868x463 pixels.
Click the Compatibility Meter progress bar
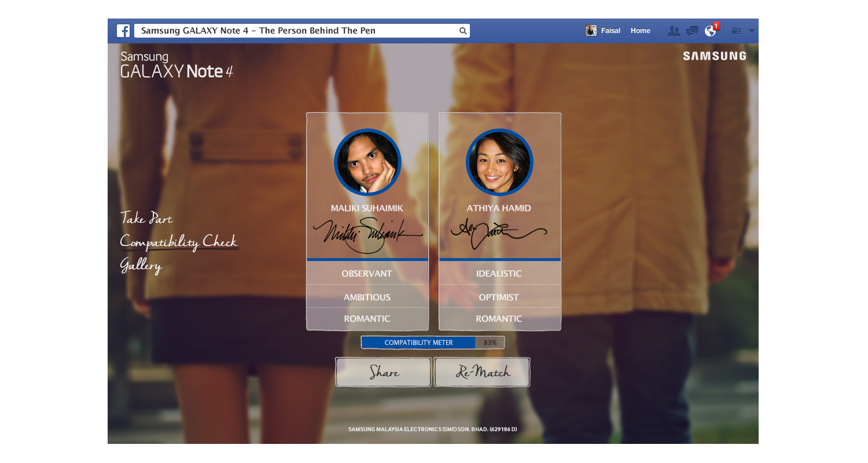[x=433, y=343]
